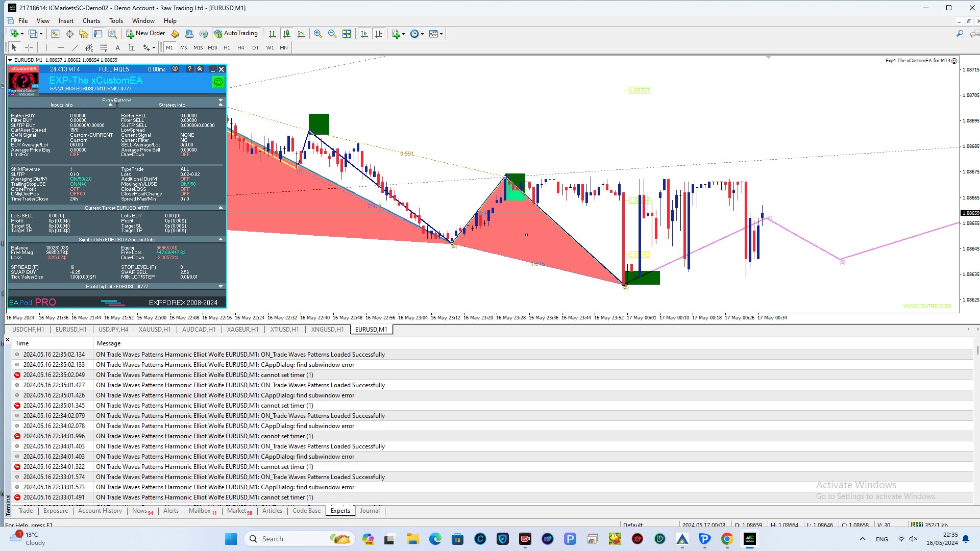Viewport: 980px width, 551px height.
Task: Enable candlestick chart mode
Action: 287,34
